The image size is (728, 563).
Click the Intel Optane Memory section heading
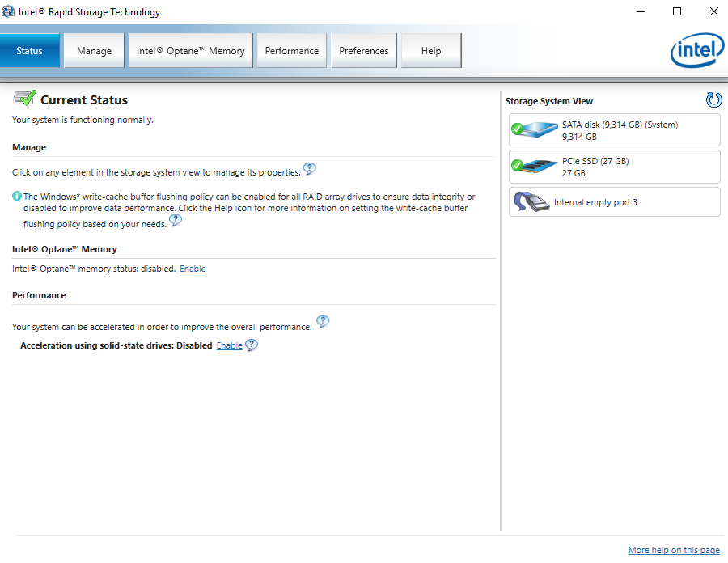click(x=65, y=249)
